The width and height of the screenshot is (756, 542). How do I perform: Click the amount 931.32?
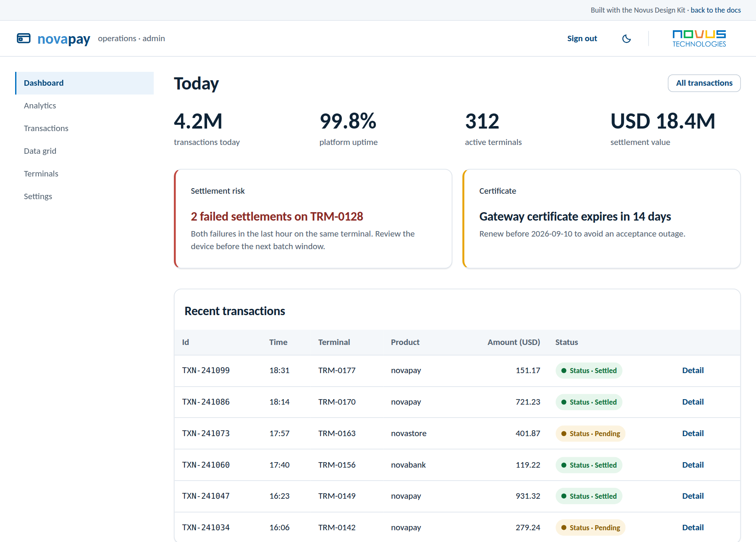point(528,496)
